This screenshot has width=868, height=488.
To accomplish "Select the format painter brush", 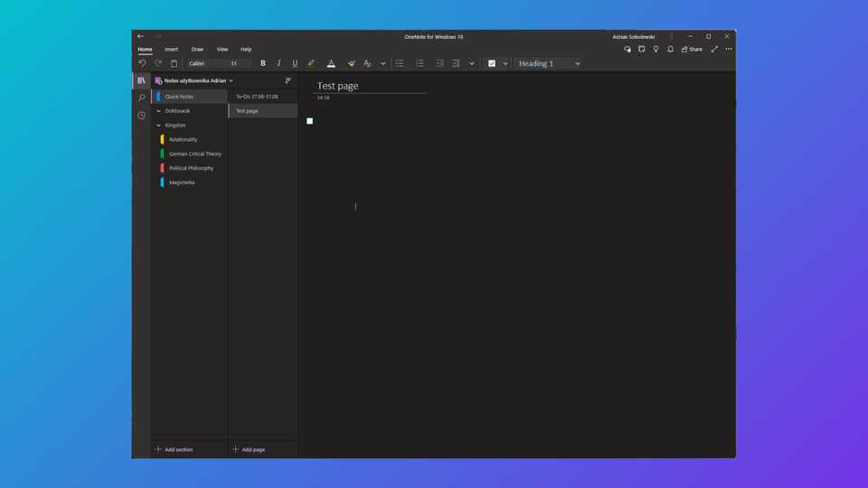I will (x=352, y=63).
